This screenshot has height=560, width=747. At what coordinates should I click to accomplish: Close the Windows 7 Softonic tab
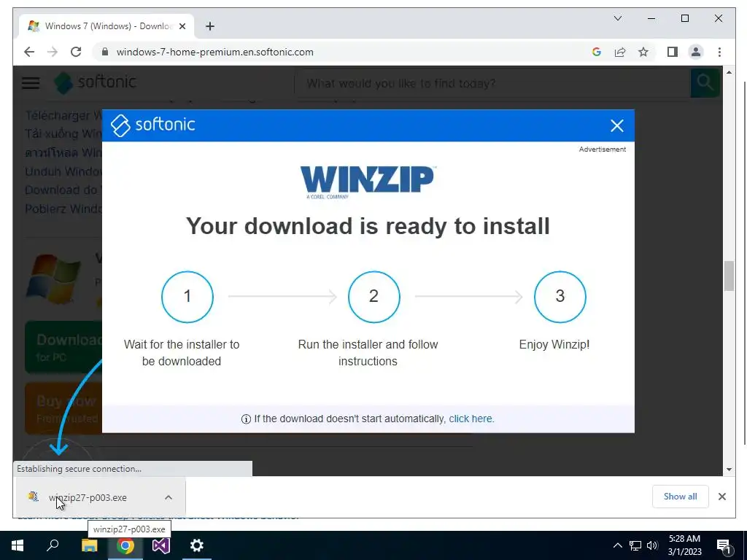click(x=182, y=26)
